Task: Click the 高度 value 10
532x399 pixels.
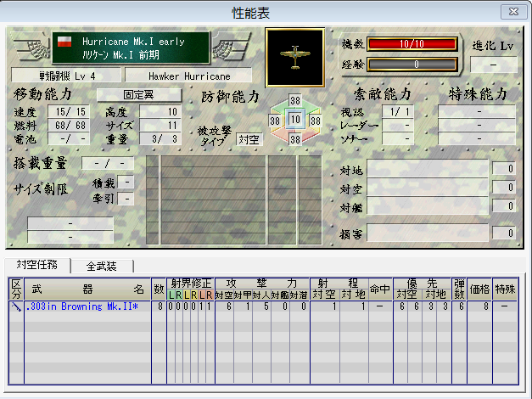Action: click(160, 111)
